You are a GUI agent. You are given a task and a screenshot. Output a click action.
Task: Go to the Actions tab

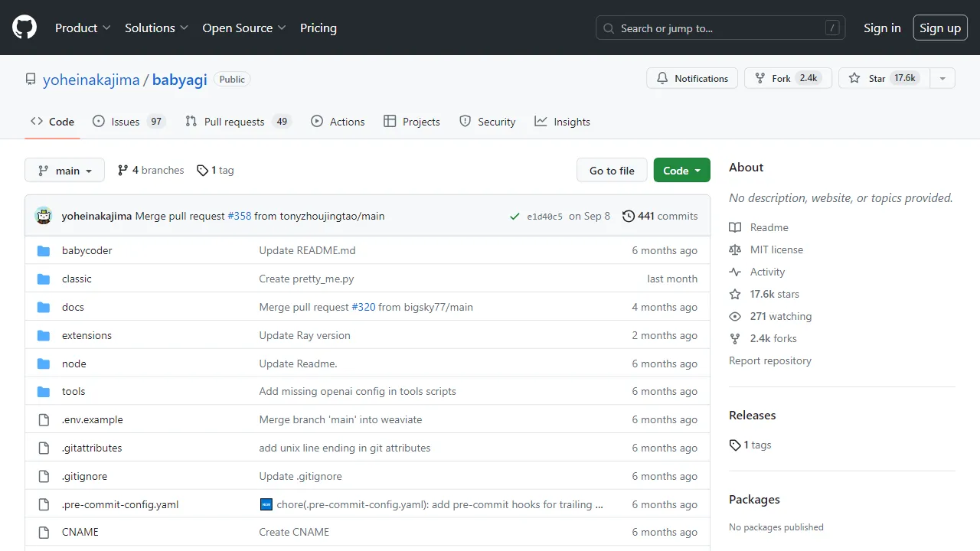338,122
